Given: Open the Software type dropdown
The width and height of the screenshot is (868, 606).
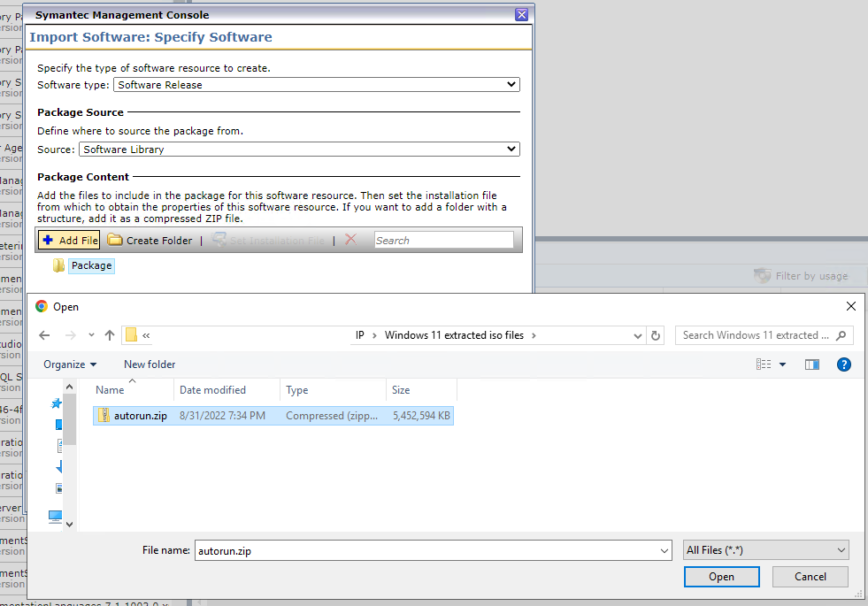Looking at the screenshot, I should 317,85.
